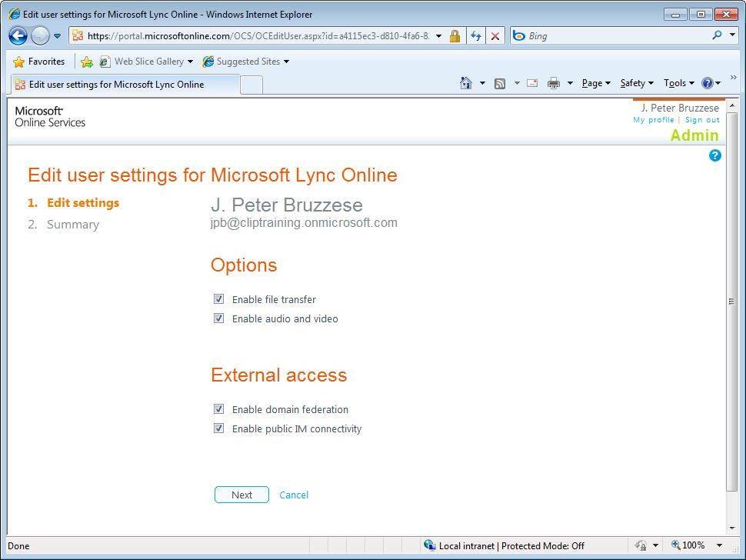Click the zoom magnifier icon in status bar

tap(675, 545)
